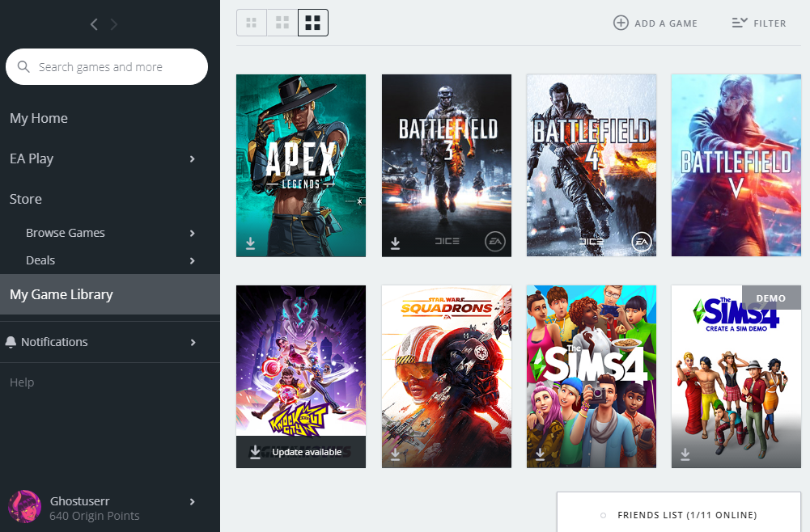Open Sims 4 Create a Sim Demo tile
This screenshot has width=810, height=532.
[x=736, y=377]
